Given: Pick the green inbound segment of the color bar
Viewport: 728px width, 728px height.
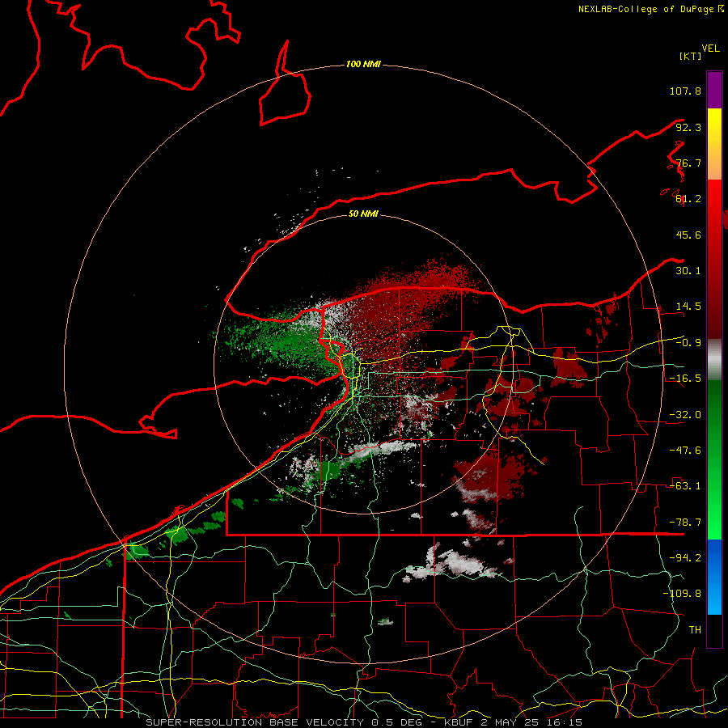Looking at the screenshot, I should tap(714, 459).
